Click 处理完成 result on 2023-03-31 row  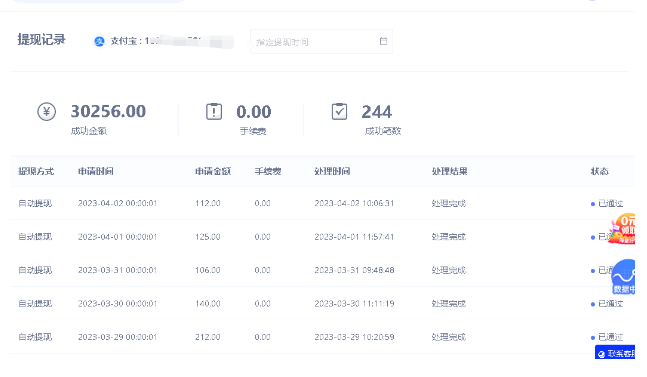pyautogui.click(x=449, y=270)
